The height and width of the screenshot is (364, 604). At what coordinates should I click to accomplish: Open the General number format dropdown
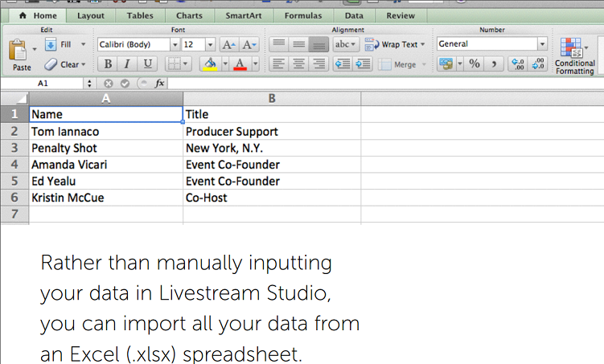pos(542,45)
